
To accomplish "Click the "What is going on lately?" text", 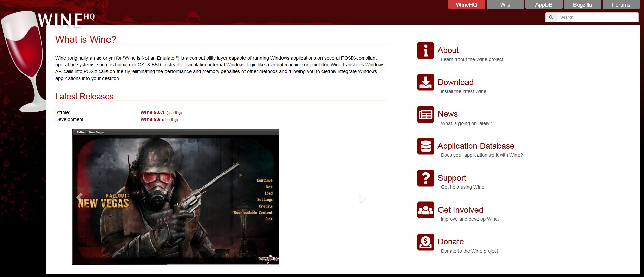I will 466,123.
